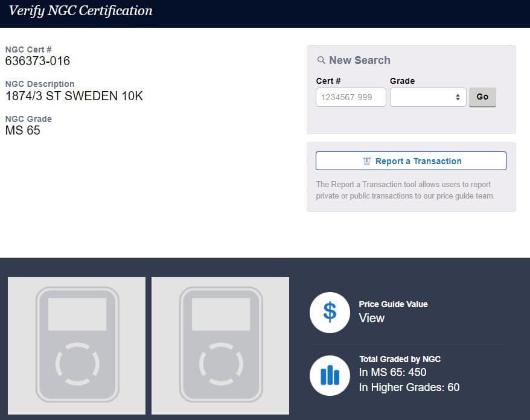This screenshot has width=530, height=420.
Task: Click the Report a Transaction button label
Action: click(418, 161)
